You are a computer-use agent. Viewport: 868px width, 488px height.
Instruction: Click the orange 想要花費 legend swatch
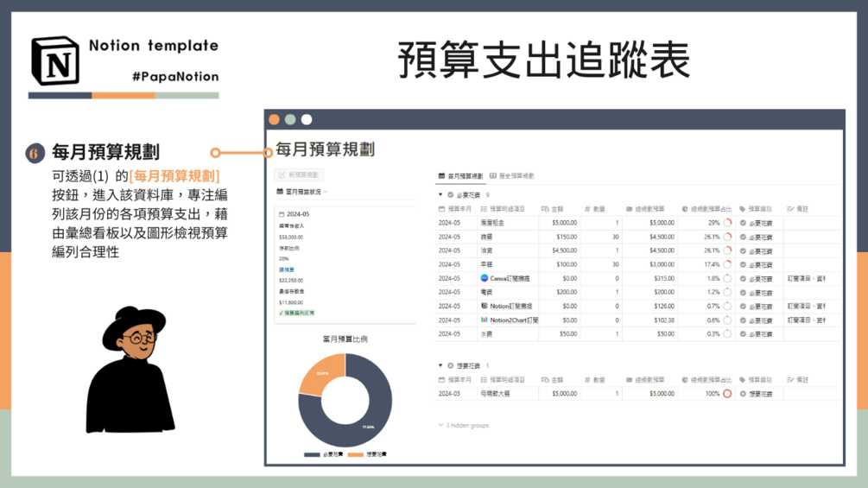click(x=355, y=454)
